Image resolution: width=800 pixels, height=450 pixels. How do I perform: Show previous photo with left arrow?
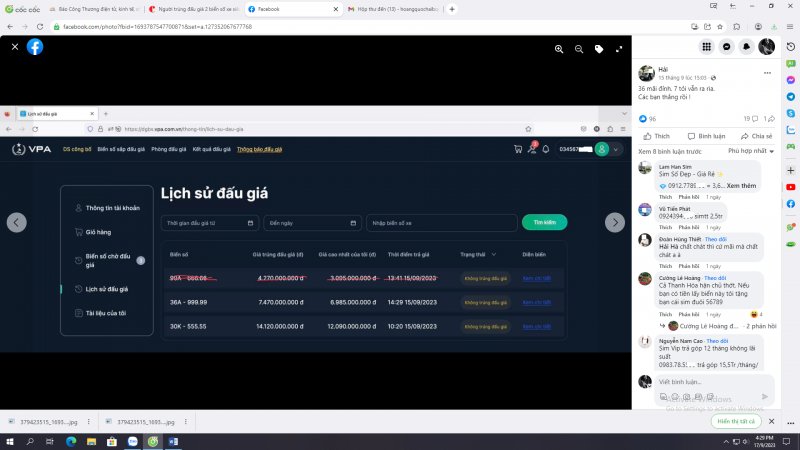17,222
